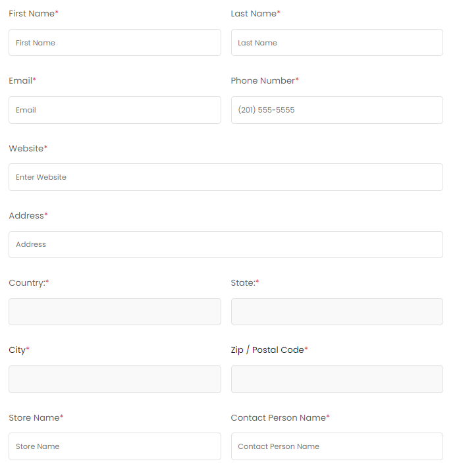Select the Zip / Postal Code field
Viewport: 457px width, 476px height.
tap(337, 379)
